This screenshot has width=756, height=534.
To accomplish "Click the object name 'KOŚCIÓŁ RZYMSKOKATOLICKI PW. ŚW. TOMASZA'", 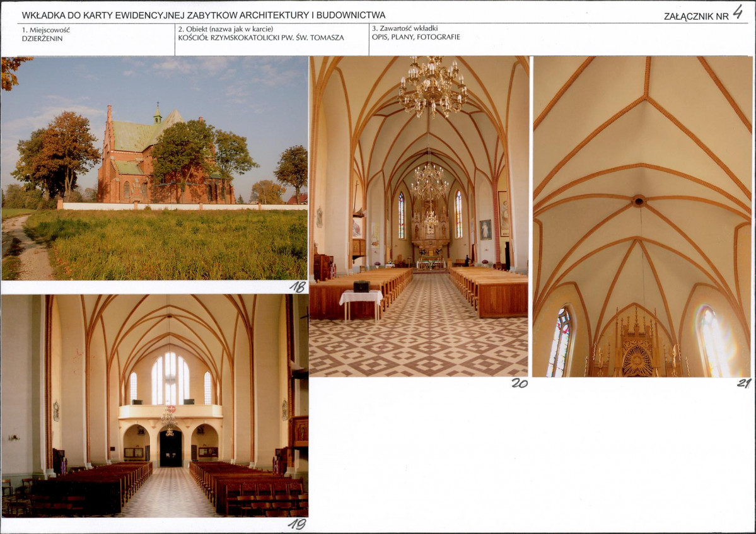I will (261, 38).
